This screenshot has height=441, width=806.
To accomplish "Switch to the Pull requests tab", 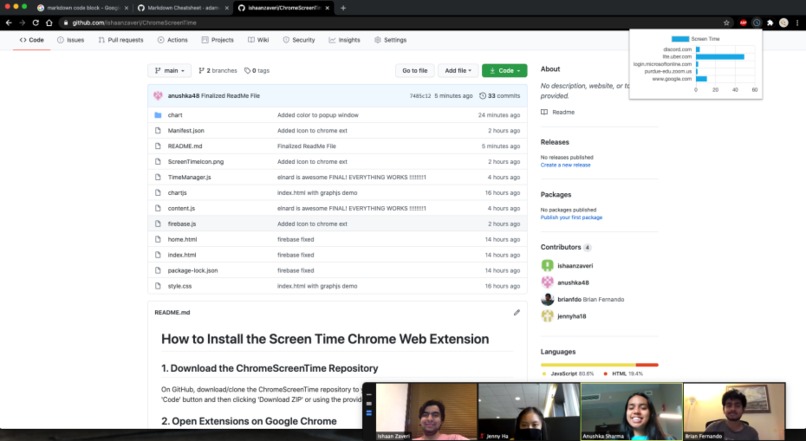I will click(x=121, y=40).
